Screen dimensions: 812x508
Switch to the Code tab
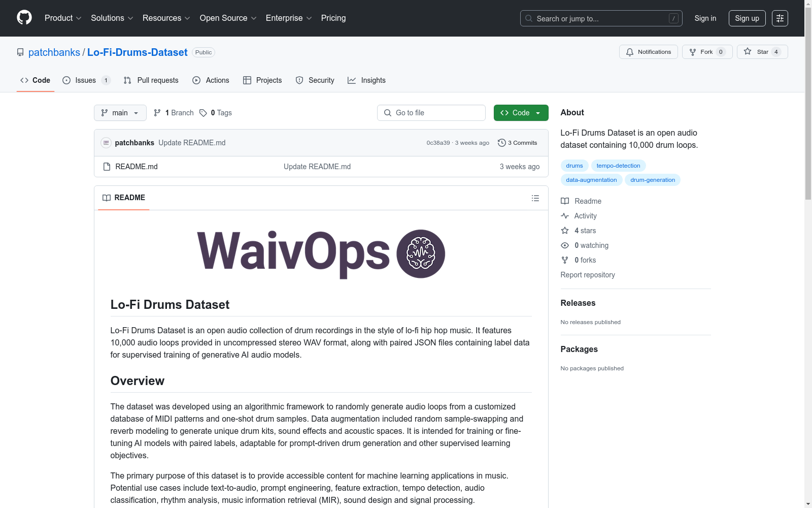36,80
